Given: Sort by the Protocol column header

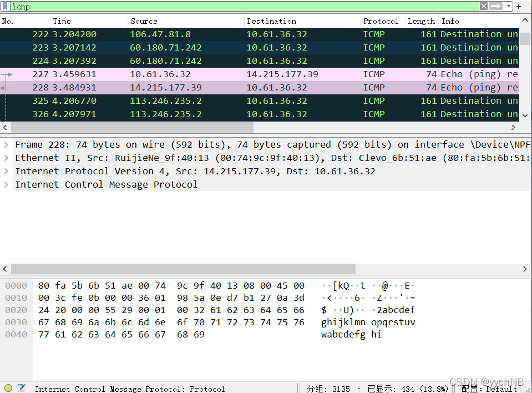Looking at the screenshot, I should coord(383,21).
